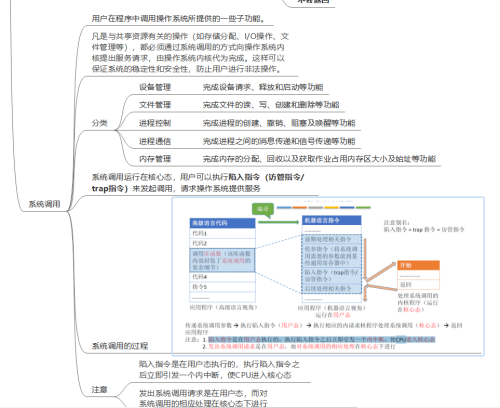Select text about 完成内存的分配、回收
The width and height of the screenshot is (500, 408).
(319, 159)
